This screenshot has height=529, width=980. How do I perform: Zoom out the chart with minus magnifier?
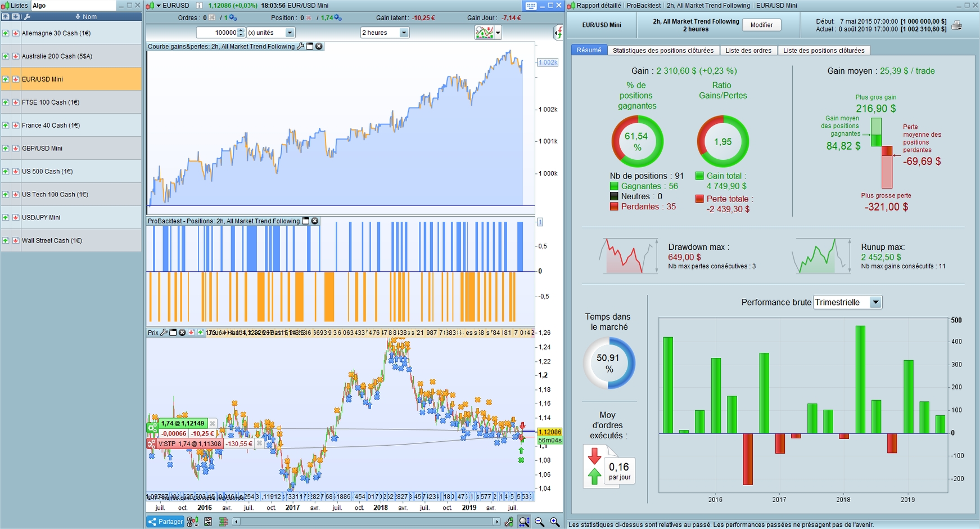click(539, 522)
